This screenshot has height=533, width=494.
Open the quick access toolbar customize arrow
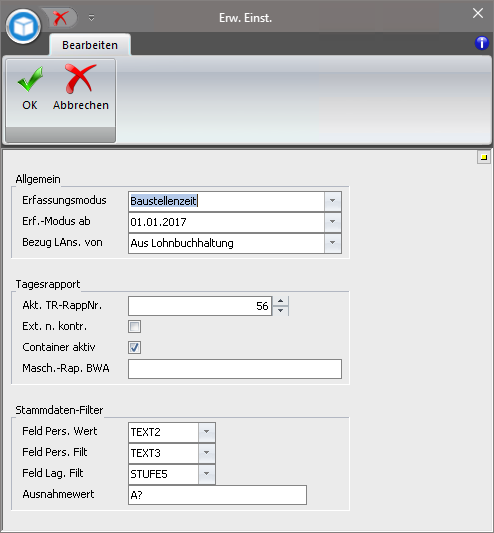pos(91,18)
